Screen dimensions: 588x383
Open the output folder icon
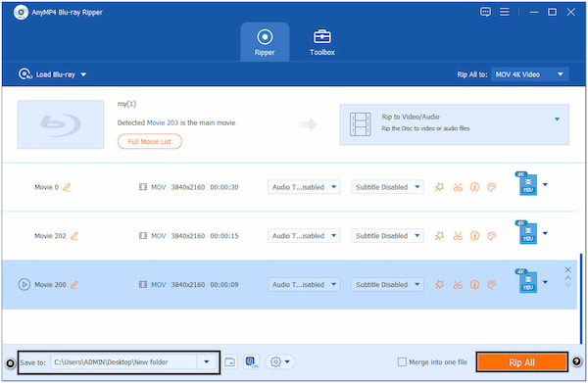pyautogui.click(x=230, y=362)
